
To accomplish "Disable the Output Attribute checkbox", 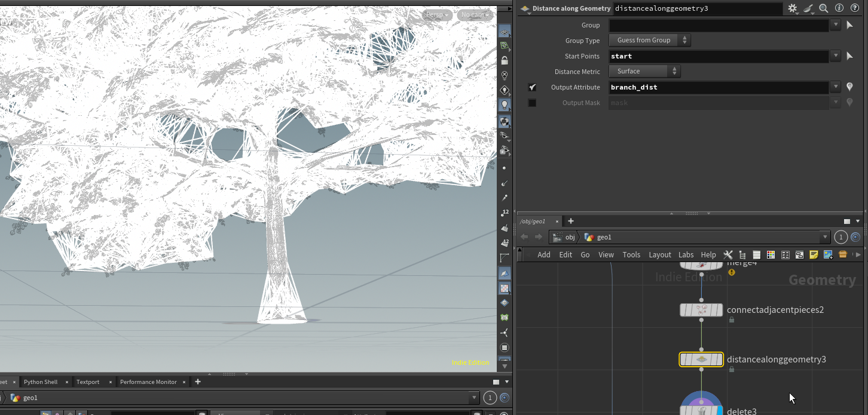I will point(532,87).
